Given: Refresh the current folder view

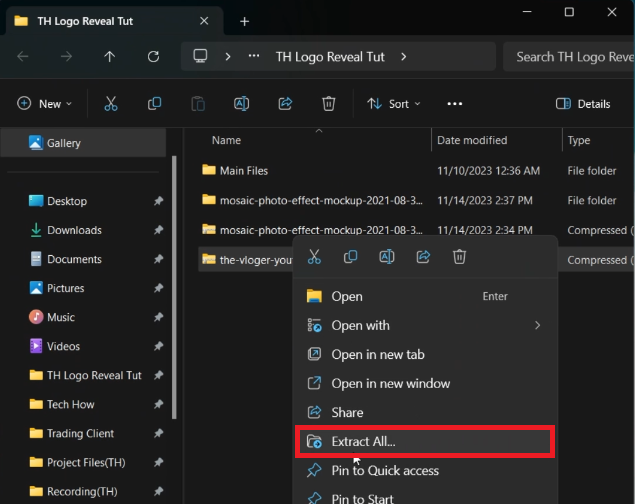Looking at the screenshot, I should click(153, 57).
